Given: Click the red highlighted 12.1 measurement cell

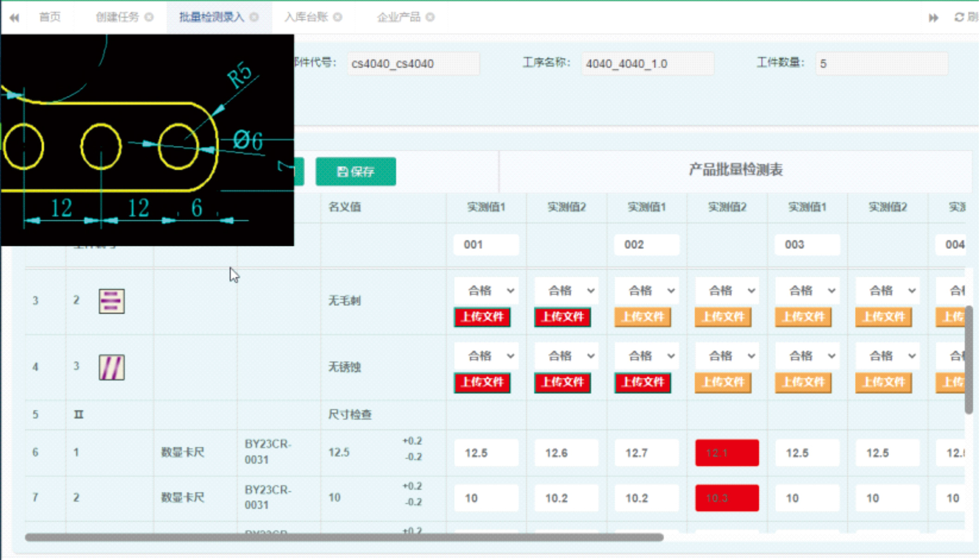Looking at the screenshot, I should [x=727, y=452].
